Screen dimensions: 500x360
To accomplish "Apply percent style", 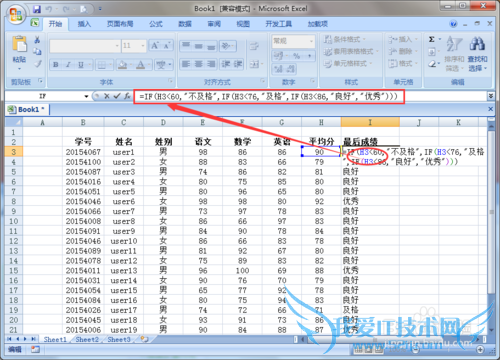I will 297,56.
